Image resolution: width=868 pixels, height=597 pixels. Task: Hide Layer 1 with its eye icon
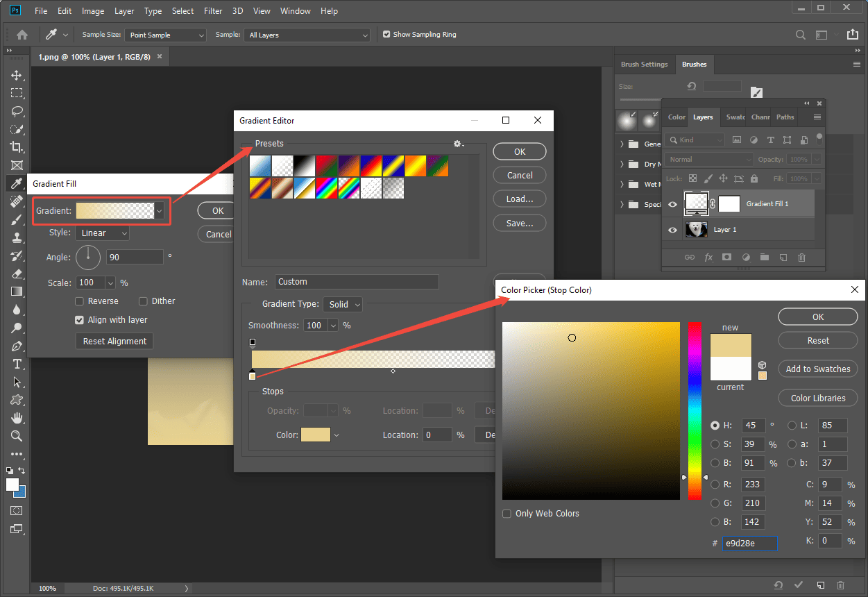coord(672,229)
